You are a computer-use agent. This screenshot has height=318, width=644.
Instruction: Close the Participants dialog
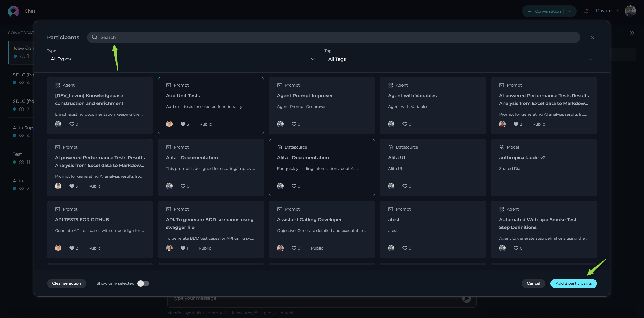tap(592, 37)
